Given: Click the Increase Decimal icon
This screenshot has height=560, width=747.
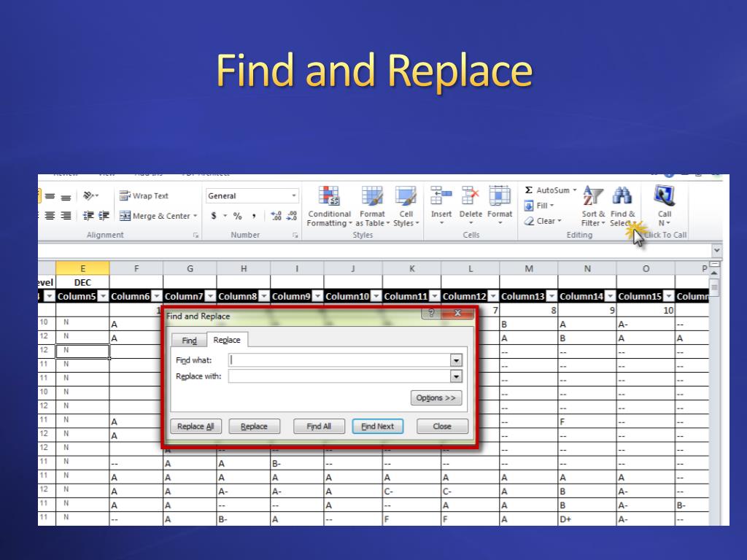Looking at the screenshot, I should coord(276,216).
